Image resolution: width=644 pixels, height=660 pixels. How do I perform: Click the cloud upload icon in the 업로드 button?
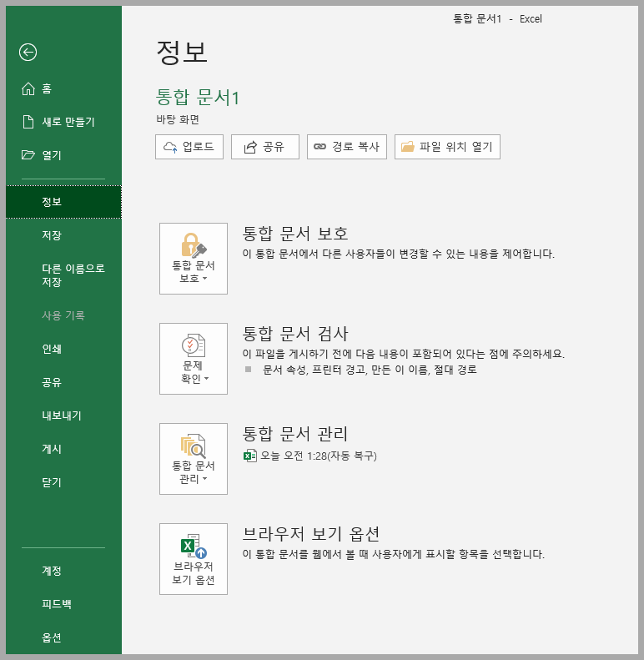coord(170,147)
